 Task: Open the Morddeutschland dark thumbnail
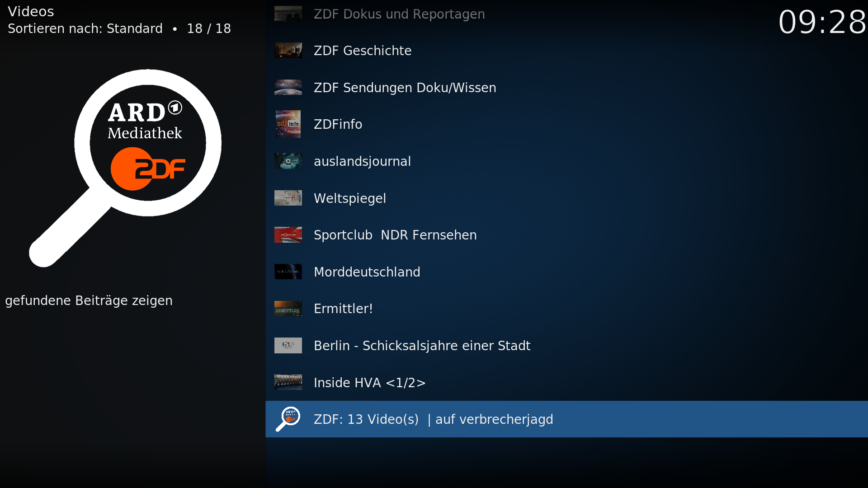[x=288, y=272]
